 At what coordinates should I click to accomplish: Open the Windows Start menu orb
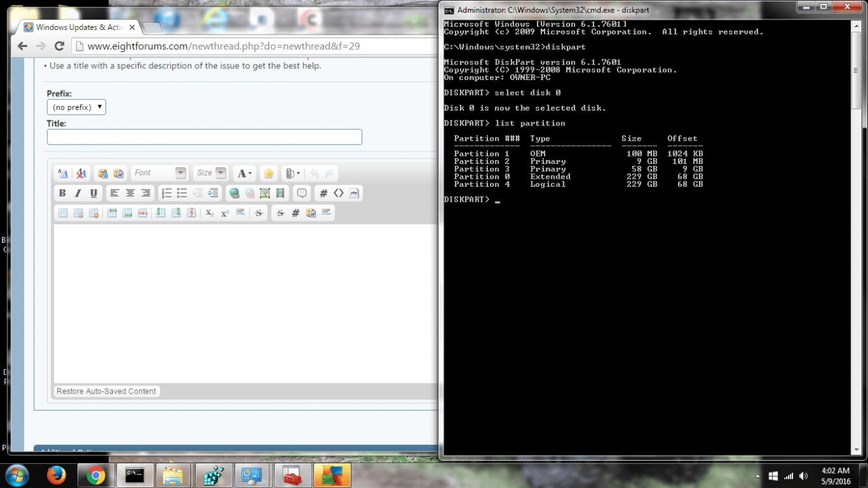16,476
